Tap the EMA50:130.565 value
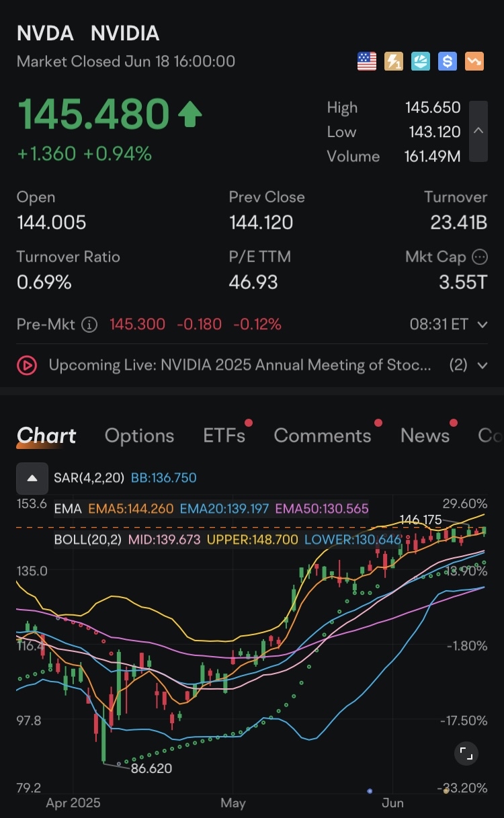This screenshot has height=818, width=504. pos(322,509)
